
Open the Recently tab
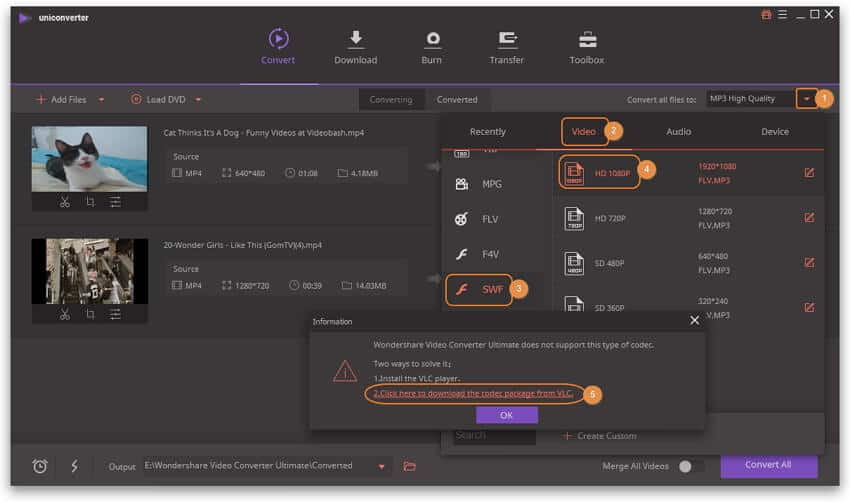pos(488,132)
